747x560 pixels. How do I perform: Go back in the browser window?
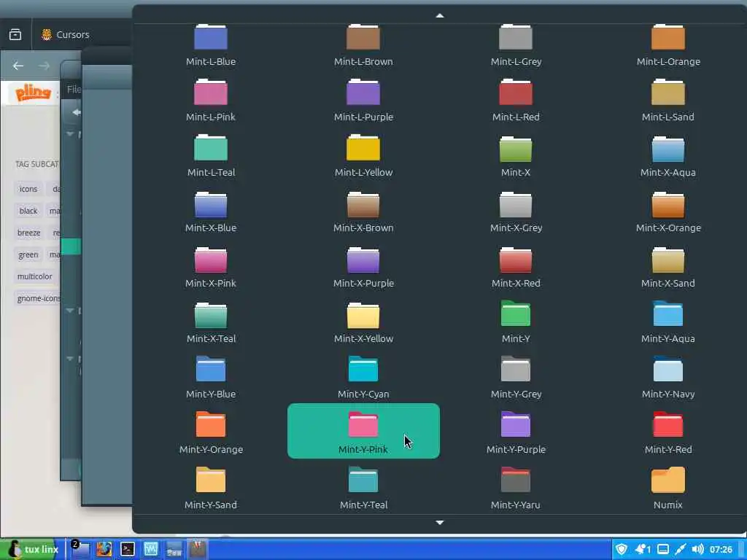click(x=18, y=66)
